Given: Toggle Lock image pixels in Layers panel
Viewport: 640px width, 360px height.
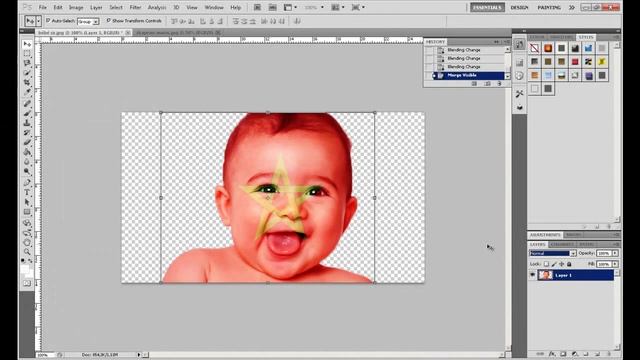Looking at the screenshot, I should tap(554, 264).
